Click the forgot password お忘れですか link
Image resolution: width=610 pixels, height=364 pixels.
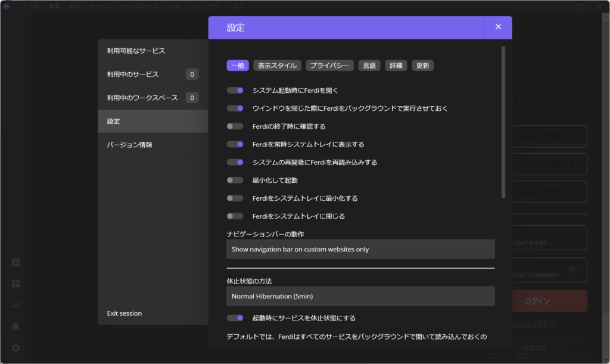(533, 323)
